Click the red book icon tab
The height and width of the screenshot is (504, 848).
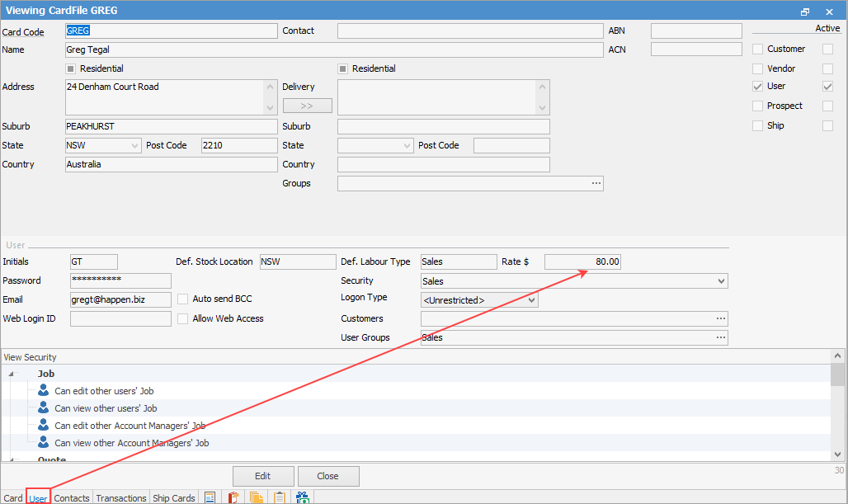(233, 497)
